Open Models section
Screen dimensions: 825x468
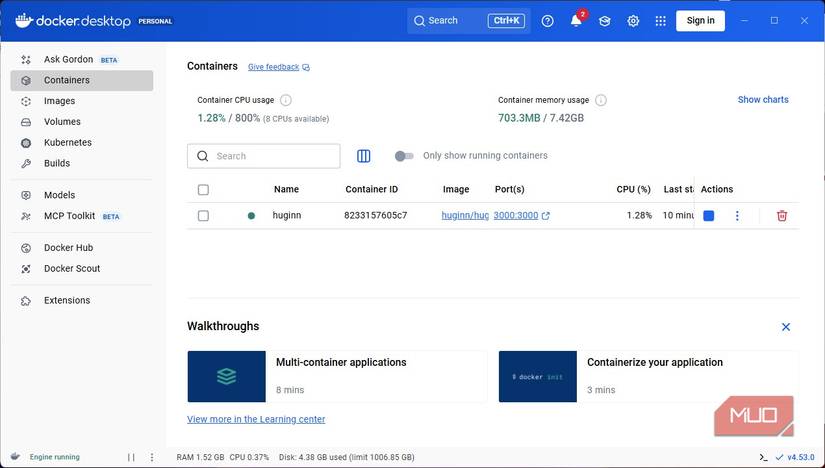[82, 195]
